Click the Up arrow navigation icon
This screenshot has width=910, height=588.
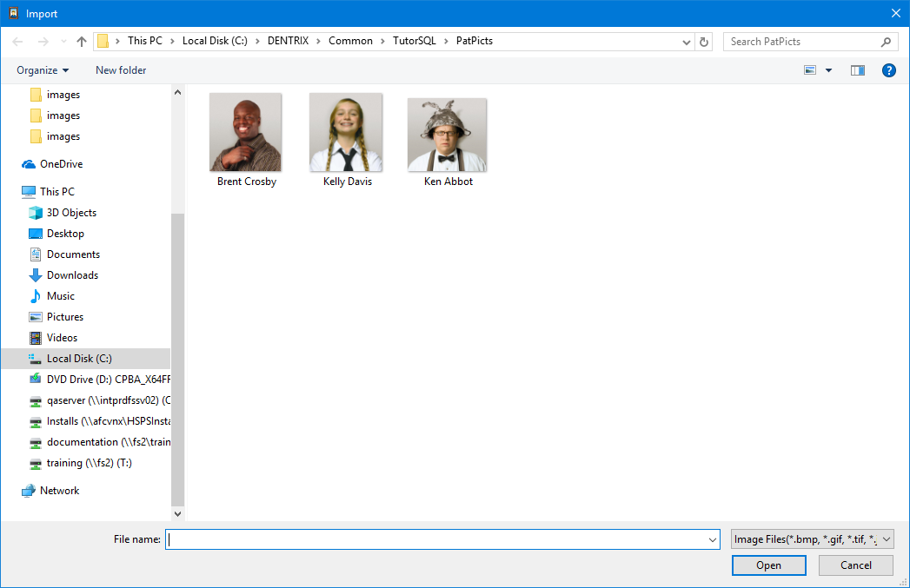point(82,42)
